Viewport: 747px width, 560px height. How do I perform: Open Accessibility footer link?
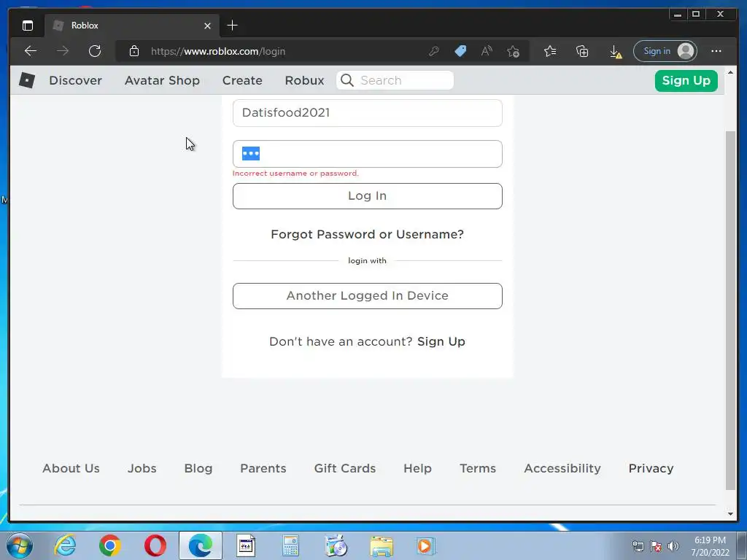pos(562,469)
